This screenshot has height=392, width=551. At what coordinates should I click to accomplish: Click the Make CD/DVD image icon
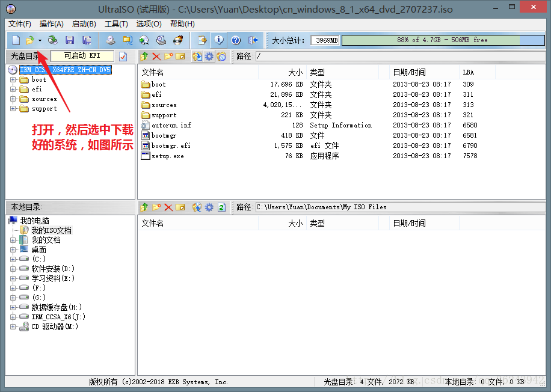(x=111, y=40)
